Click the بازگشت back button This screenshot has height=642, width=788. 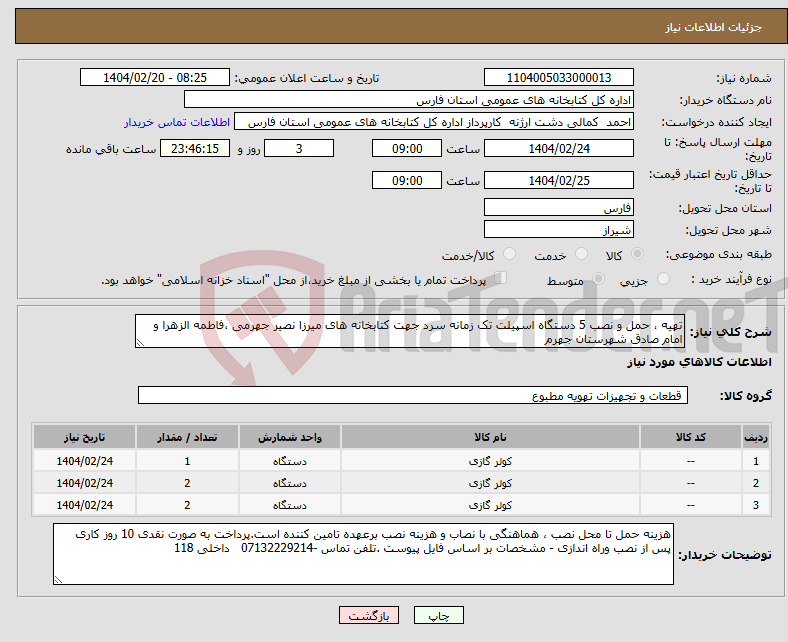pos(369,615)
